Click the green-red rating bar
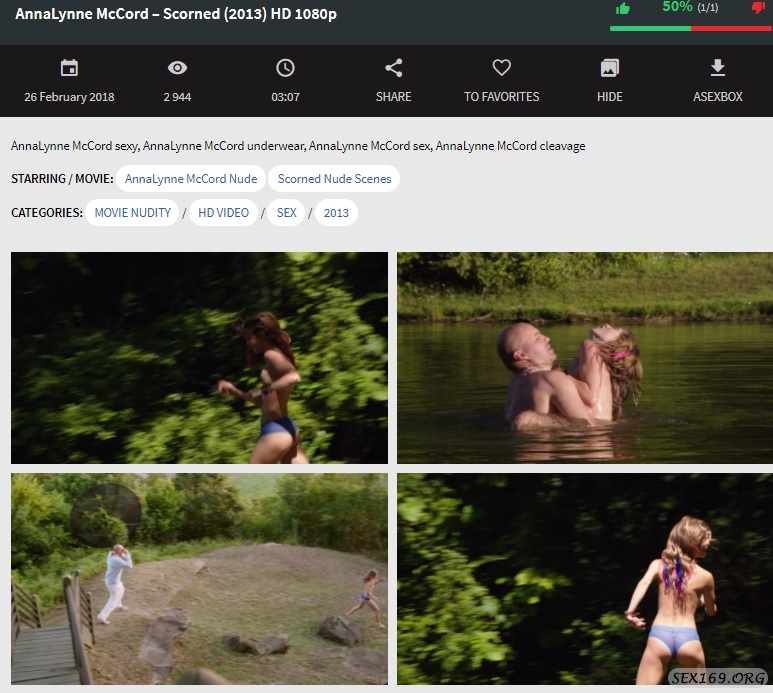773x693 pixels. click(x=690, y=28)
